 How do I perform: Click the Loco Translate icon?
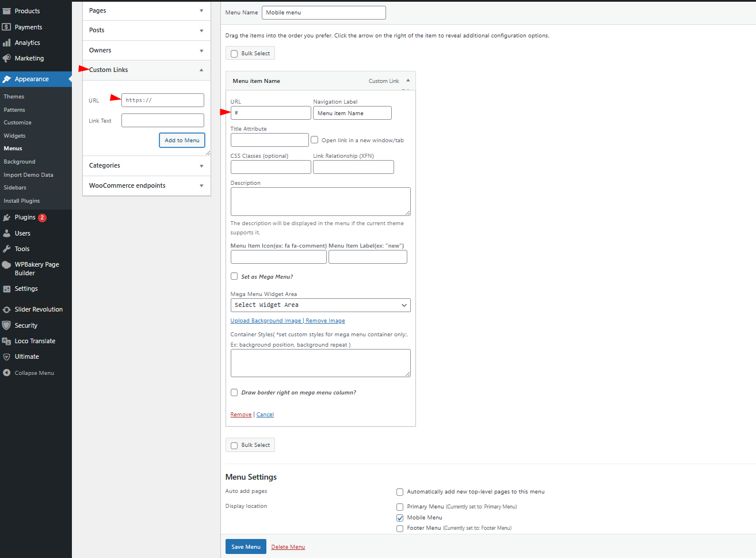pos(7,341)
